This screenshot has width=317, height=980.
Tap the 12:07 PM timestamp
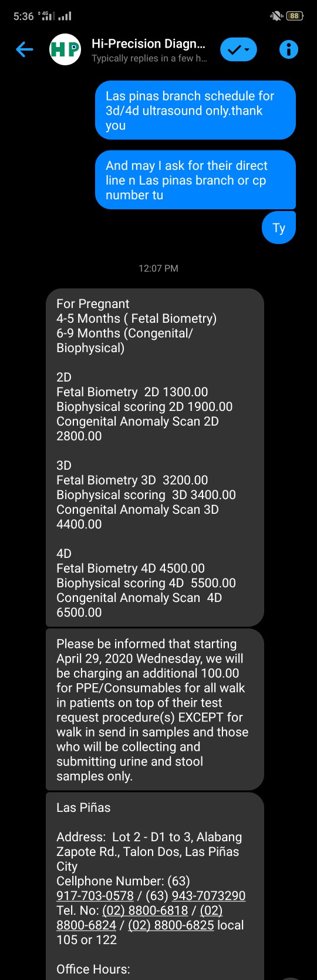(x=158, y=268)
